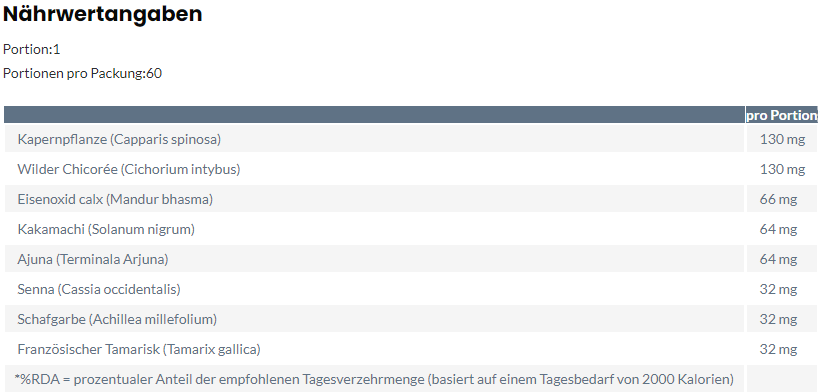Viewport: 820px width, 392px height.
Task: Click the 32 mg value for Senna
Action: (x=779, y=289)
